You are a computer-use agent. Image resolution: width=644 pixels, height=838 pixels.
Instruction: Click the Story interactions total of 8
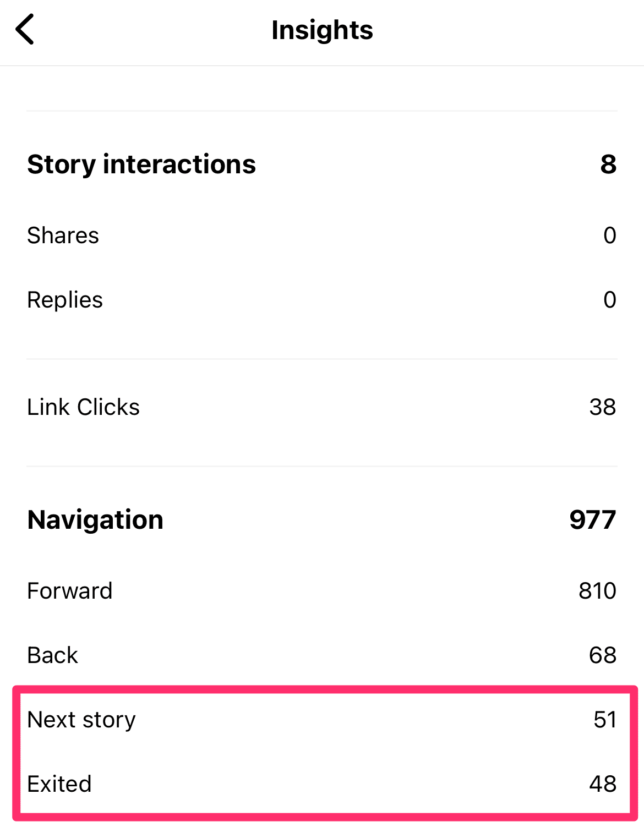coord(608,165)
